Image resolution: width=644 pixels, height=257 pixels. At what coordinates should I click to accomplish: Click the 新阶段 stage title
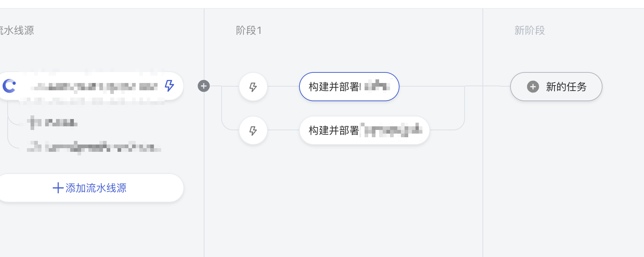click(529, 30)
